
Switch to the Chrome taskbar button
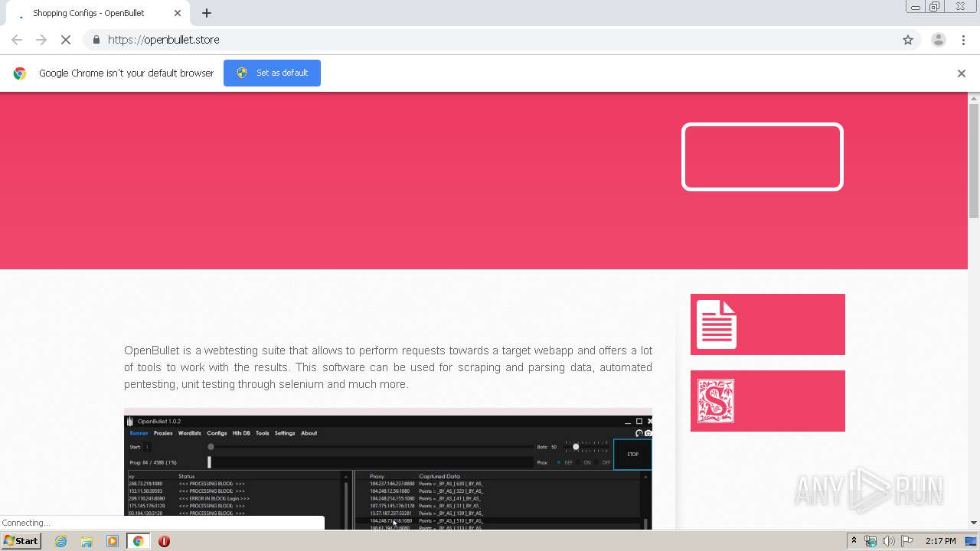click(x=138, y=541)
